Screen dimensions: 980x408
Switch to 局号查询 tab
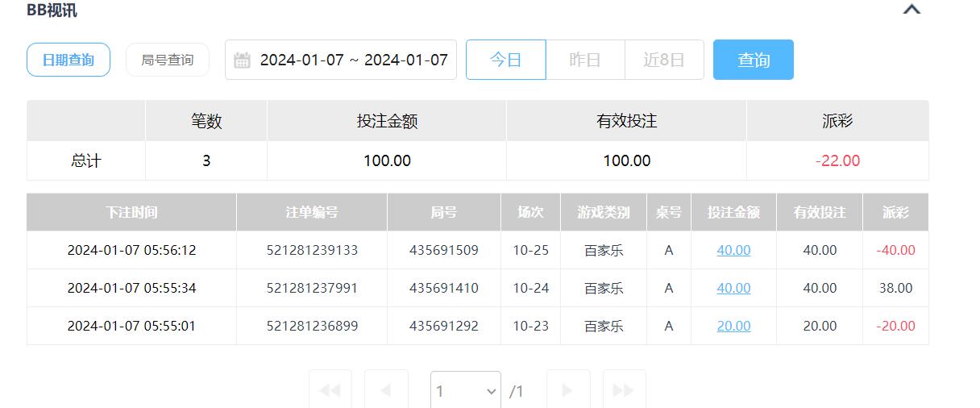coord(168,60)
